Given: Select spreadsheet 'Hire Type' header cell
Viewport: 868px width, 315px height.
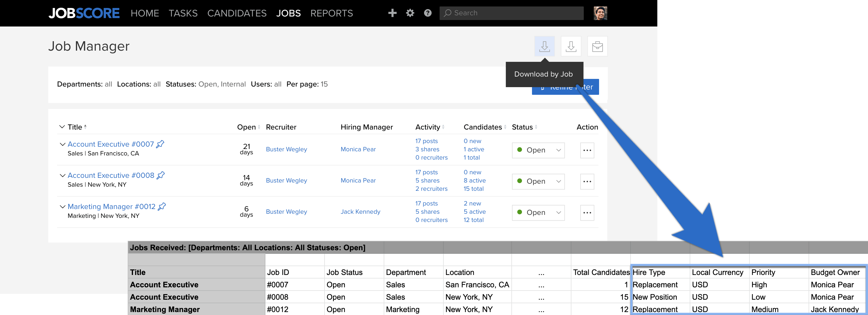Looking at the screenshot, I should pos(660,272).
